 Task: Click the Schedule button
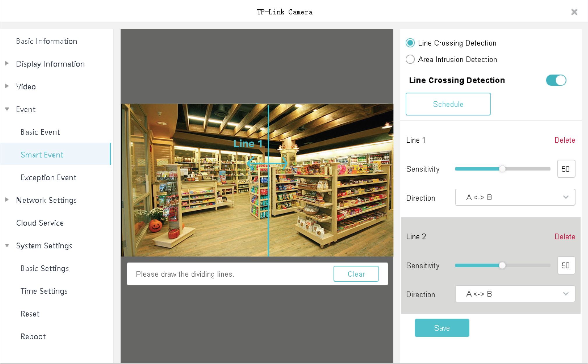(448, 104)
